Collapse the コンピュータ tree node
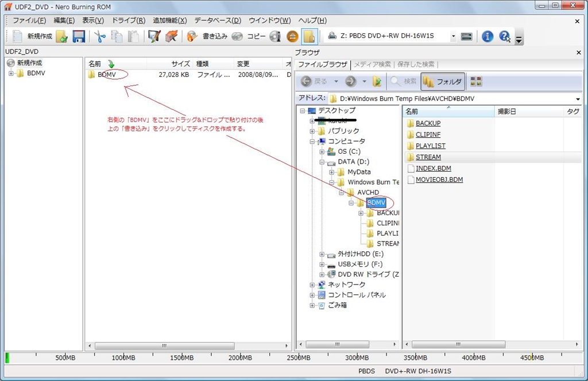This screenshot has height=381, width=588. click(x=312, y=142)
